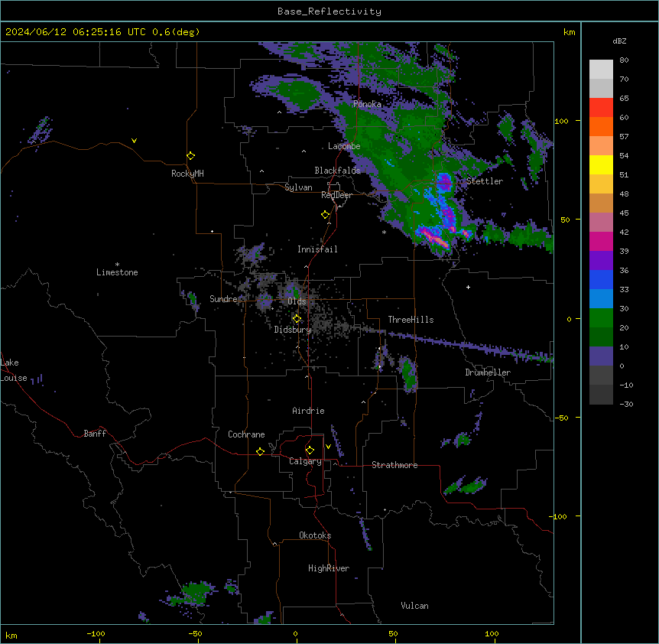Image resolution: width=659 pixels, height=644 pixels.
Task: Click the RedDeer city label
Action: (x=336, y=195)
